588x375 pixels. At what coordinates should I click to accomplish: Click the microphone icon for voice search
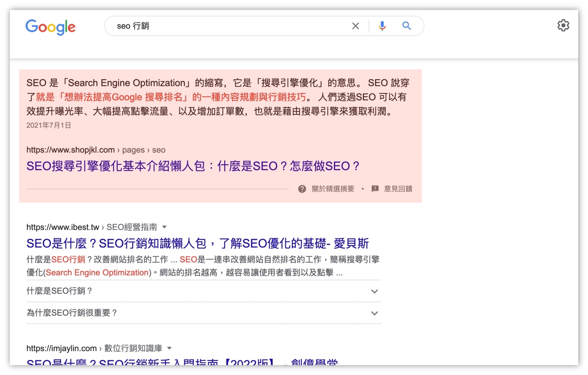click(382, 26)
